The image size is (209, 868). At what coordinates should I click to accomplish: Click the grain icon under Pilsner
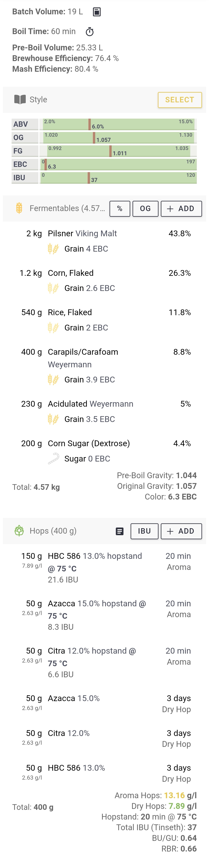[53, 249]
